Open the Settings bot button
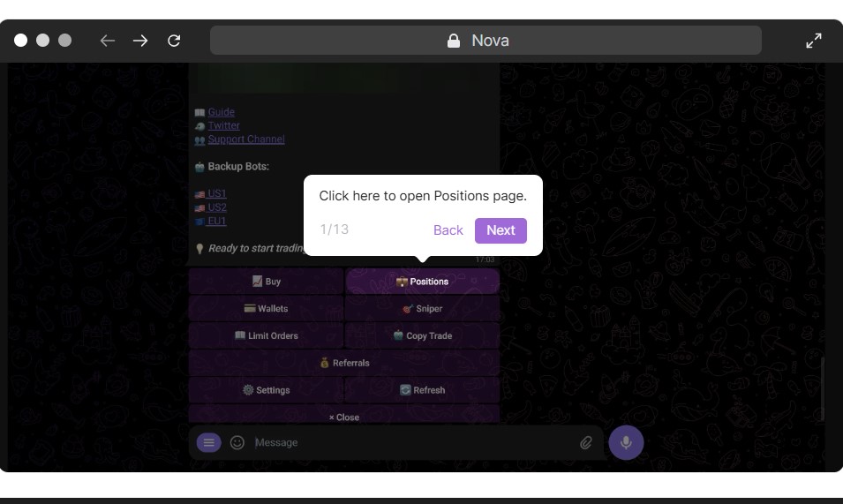843x504 pixels. 266,390
